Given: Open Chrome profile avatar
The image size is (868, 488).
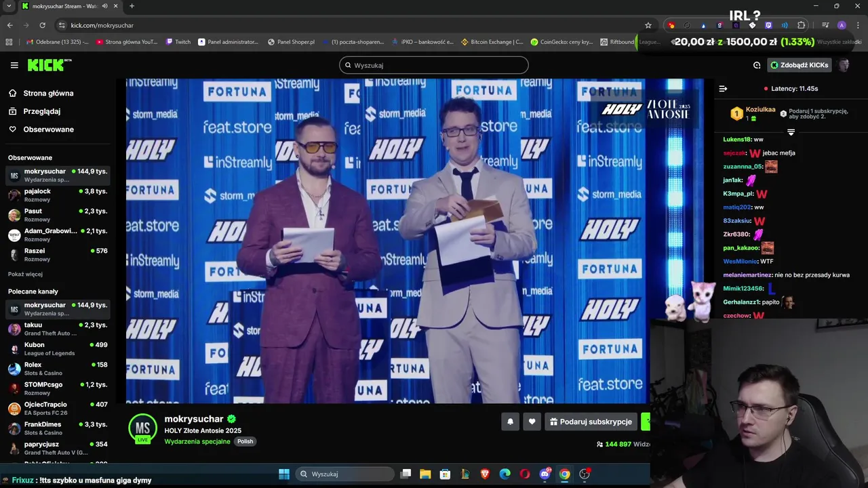Looking at the screenshot, I should point(842,25).
